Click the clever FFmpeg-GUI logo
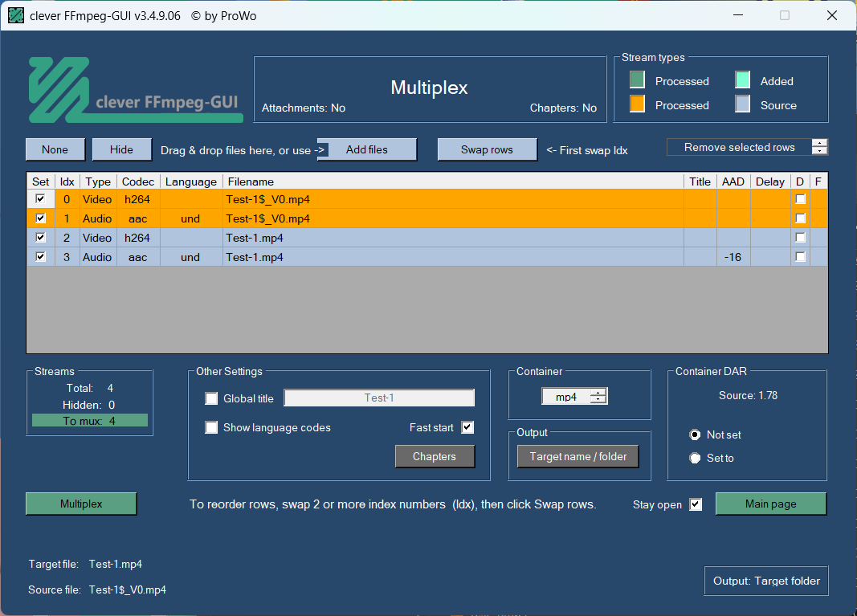The height and width of the screenshot is (616, 857). [x=135, y=90]
